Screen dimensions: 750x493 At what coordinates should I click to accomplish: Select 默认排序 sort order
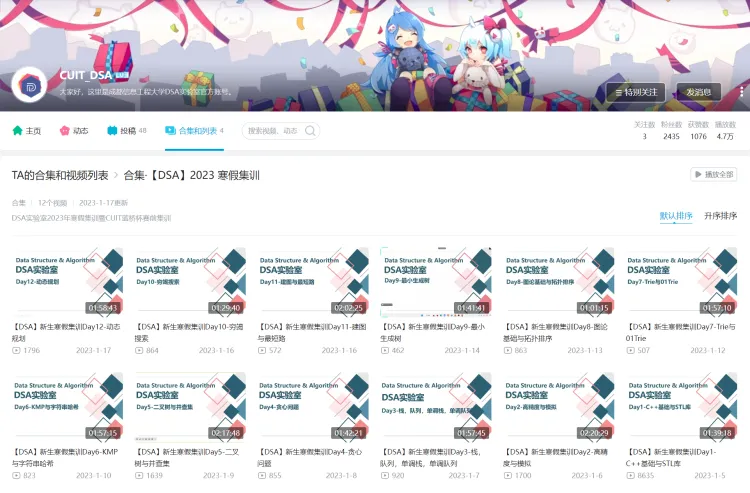[x=675, y=216]
